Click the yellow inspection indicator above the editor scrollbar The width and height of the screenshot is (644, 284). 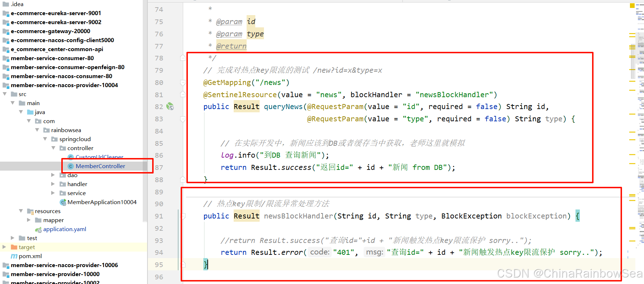point(632,5)
